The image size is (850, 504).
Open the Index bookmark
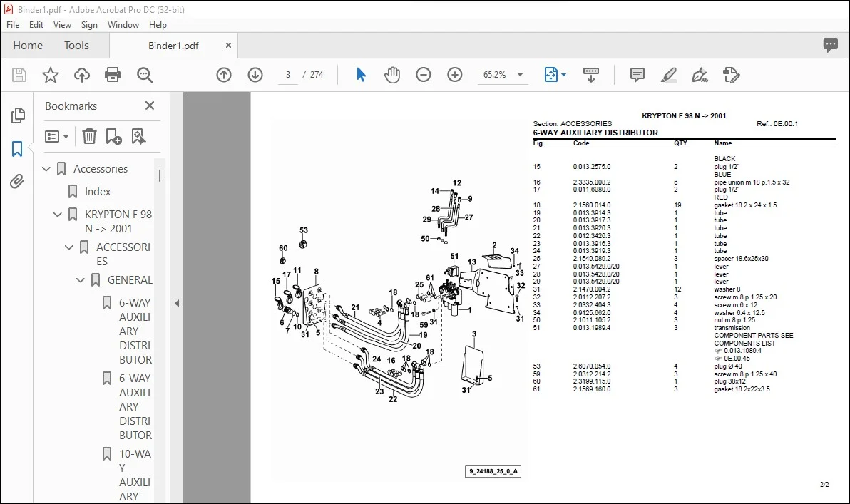point(98,192)
